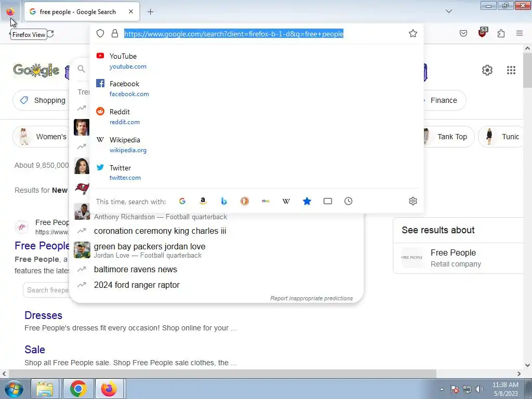Viewport: 532px width, 399px height.
Task: Bookmark this page with the star icon
Action: (413, 33)
